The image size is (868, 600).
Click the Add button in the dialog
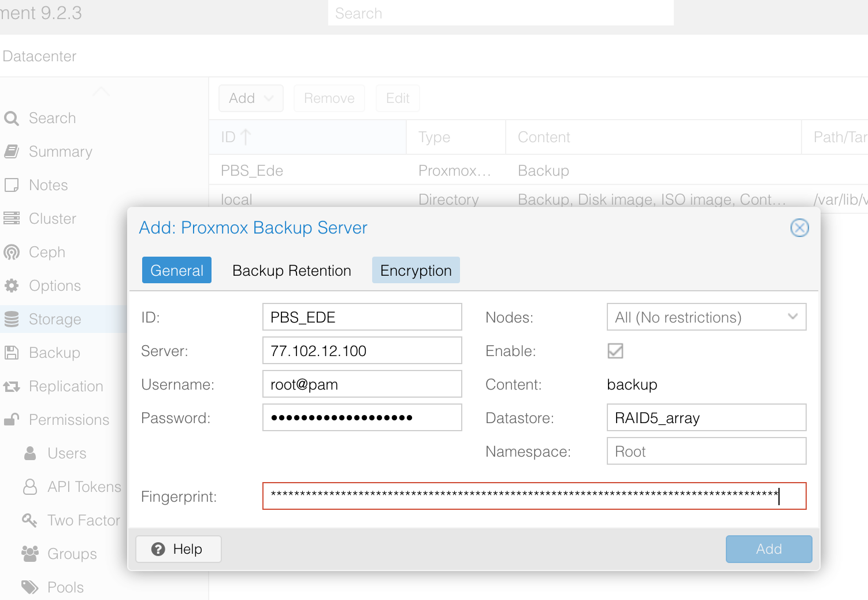point(769,549)
